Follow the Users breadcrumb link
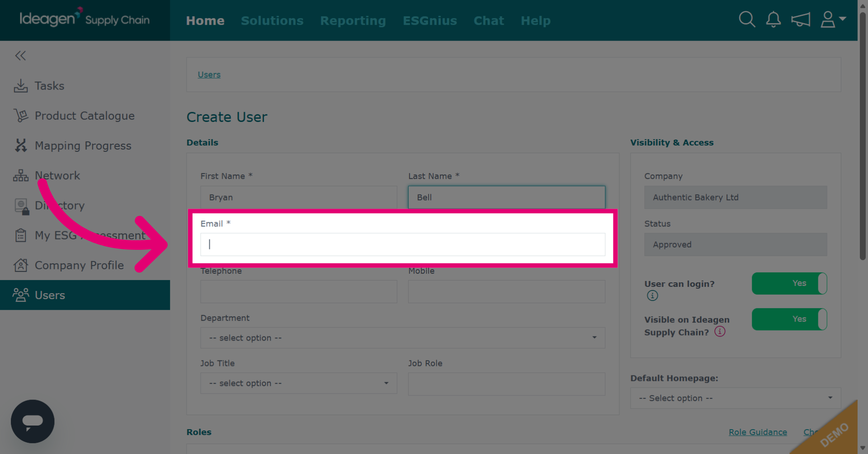 pyautogui.click(x=209, y=75)
